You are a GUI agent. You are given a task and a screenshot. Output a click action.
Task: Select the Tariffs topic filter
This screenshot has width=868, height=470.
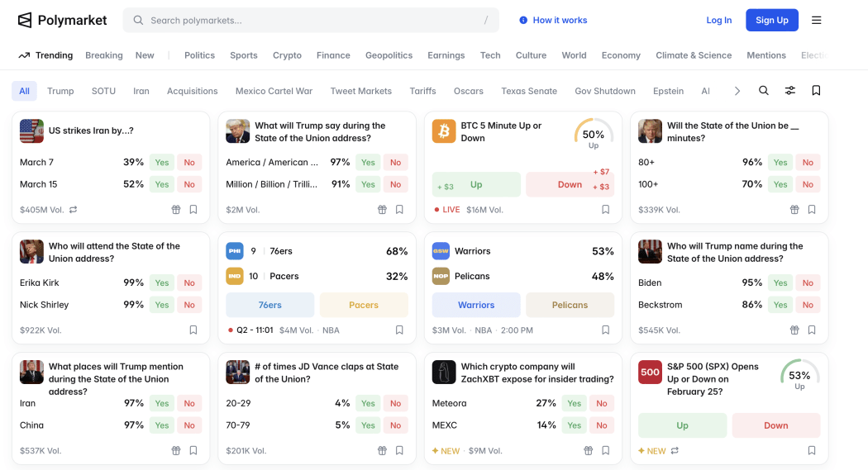tap(422, 91)
